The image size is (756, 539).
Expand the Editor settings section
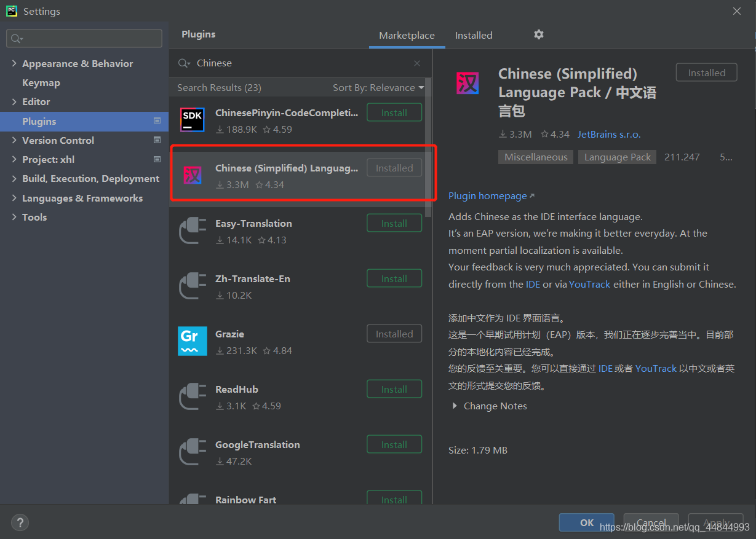tap(14, 101)
